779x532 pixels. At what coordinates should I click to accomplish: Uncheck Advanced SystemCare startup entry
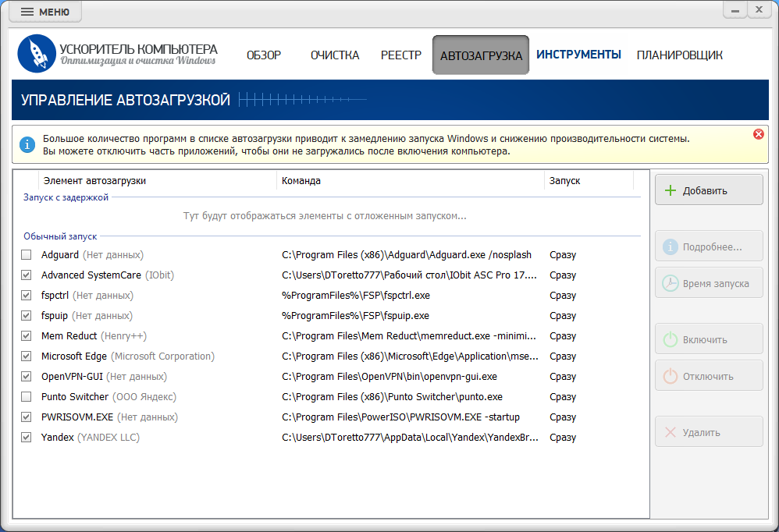pos(27,275)
